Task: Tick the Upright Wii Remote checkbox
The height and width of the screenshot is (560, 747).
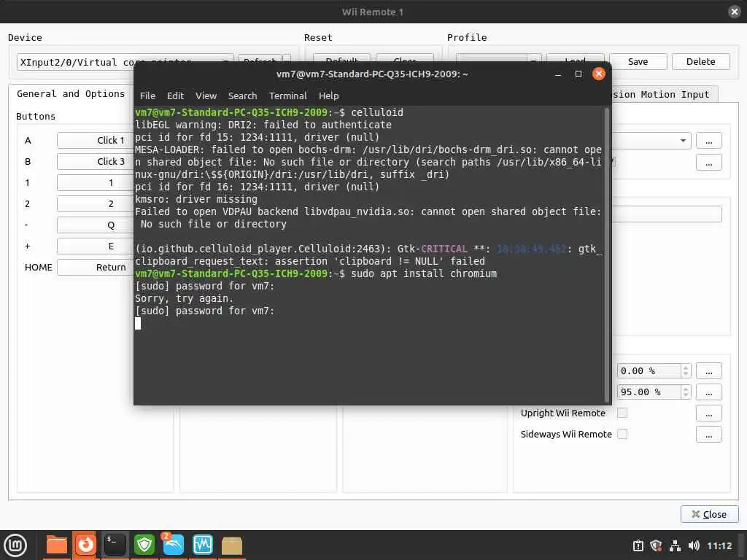Action: [622, 413]
